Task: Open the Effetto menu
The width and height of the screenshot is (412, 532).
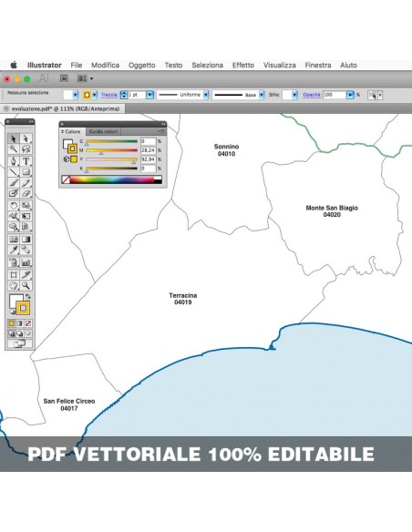Action: pyautogui.click(x=243, y=66)
